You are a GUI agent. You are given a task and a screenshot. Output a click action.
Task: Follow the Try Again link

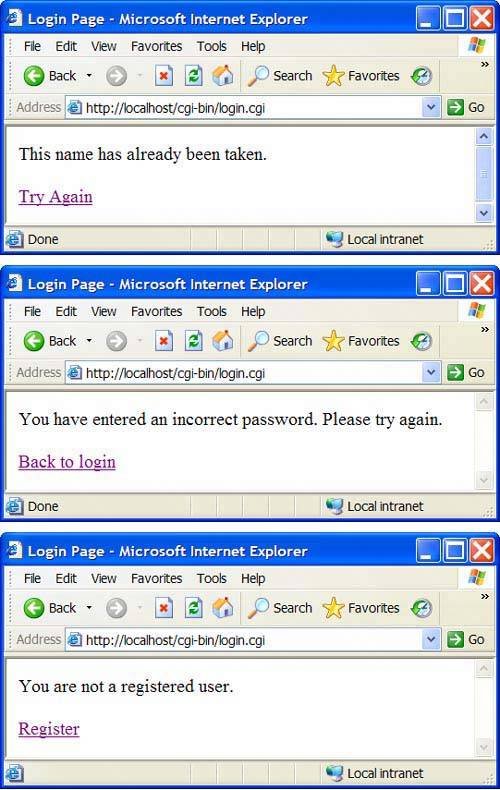click(55, 196)
